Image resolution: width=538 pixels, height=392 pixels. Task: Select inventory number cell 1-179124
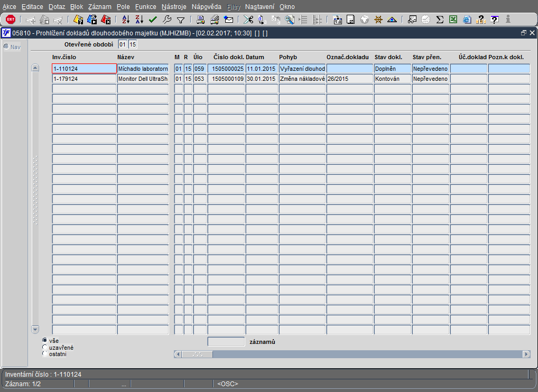click(84, 79)
